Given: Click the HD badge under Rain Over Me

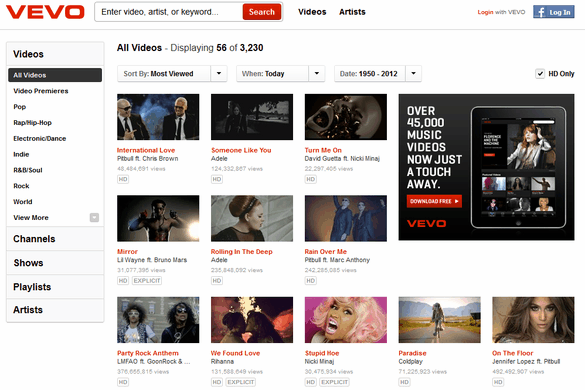Looking at the screenshot, I should [310, 281].
